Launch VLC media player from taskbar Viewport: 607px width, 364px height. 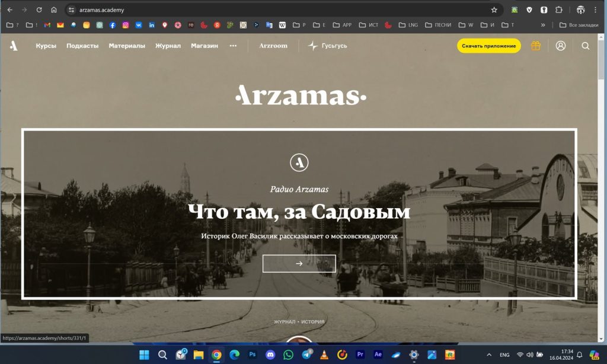324,355
